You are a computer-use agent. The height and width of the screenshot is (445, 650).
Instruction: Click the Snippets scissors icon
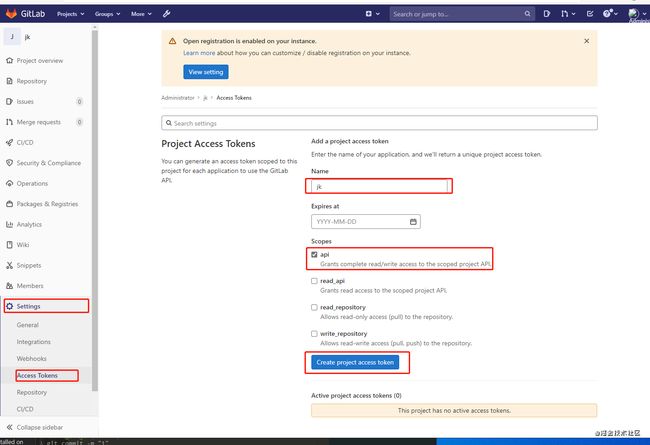[10, 265]
